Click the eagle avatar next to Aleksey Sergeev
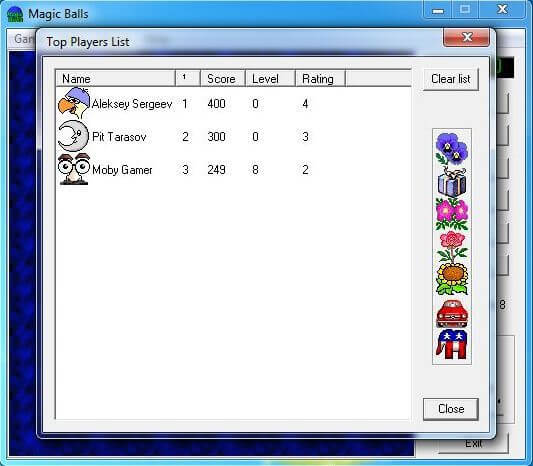The width and height of the screenshot is (533, 466). click(x=74, y=103)
